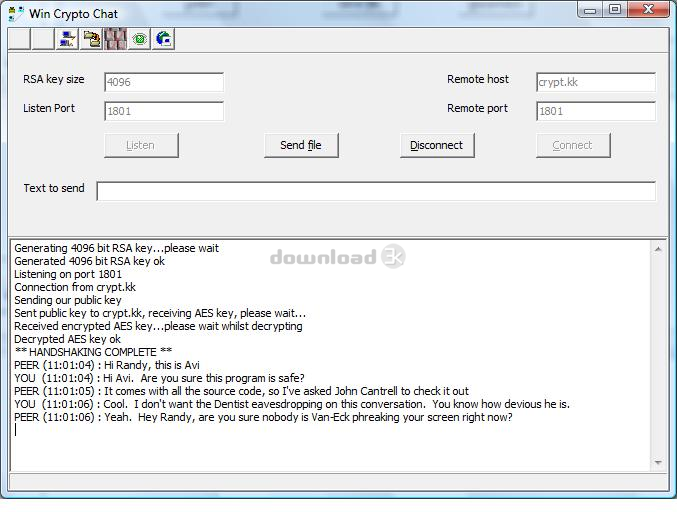Click the first blank toolbar button
677x512 pixels.
[x=19, y=39]
